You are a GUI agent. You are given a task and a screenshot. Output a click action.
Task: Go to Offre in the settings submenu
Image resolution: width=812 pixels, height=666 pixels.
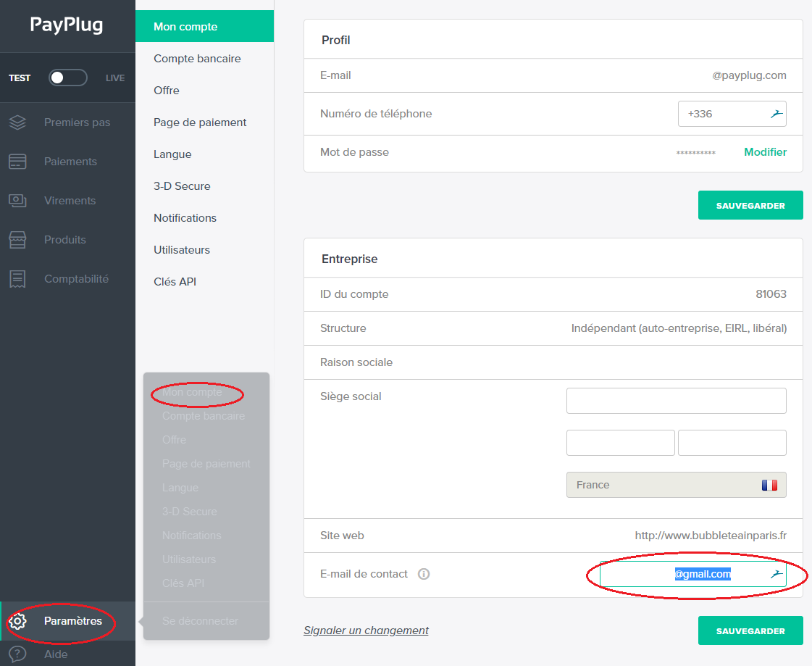167,90
